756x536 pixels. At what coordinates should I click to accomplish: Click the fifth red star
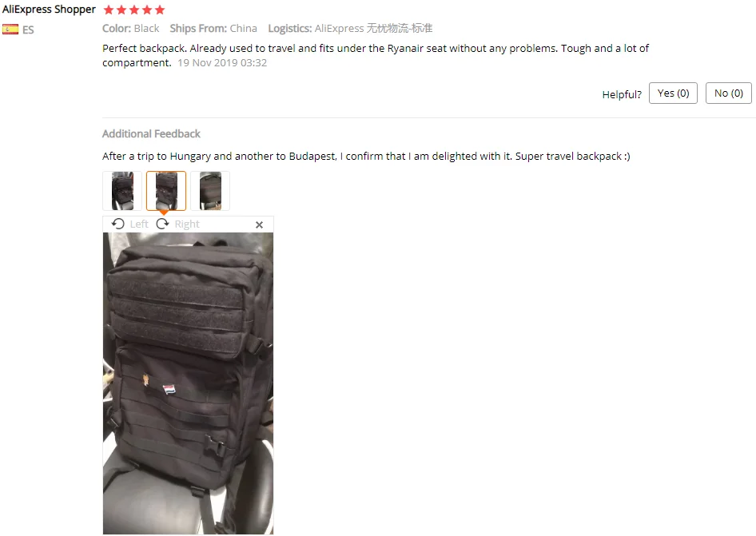pos(160,10)
